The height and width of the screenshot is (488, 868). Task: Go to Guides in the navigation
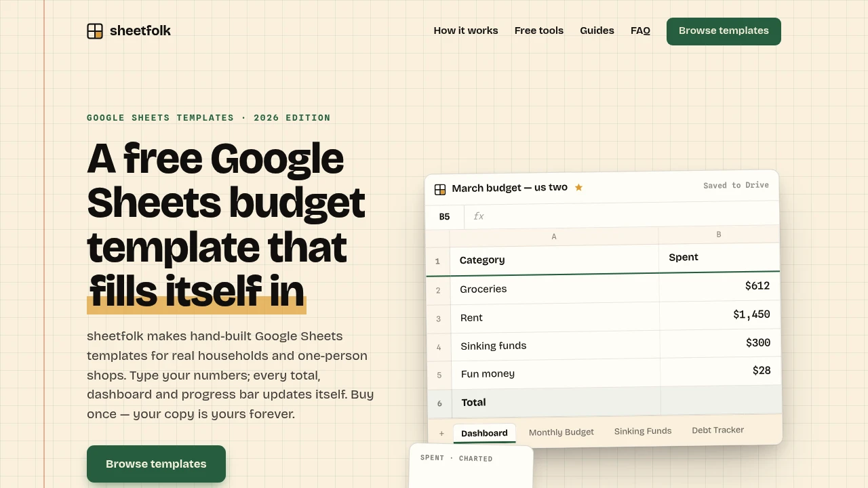point(597,30)
